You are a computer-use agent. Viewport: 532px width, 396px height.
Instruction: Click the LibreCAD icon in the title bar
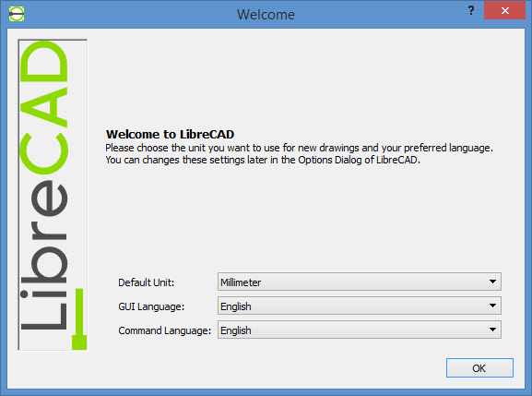[x=17, y=14]
